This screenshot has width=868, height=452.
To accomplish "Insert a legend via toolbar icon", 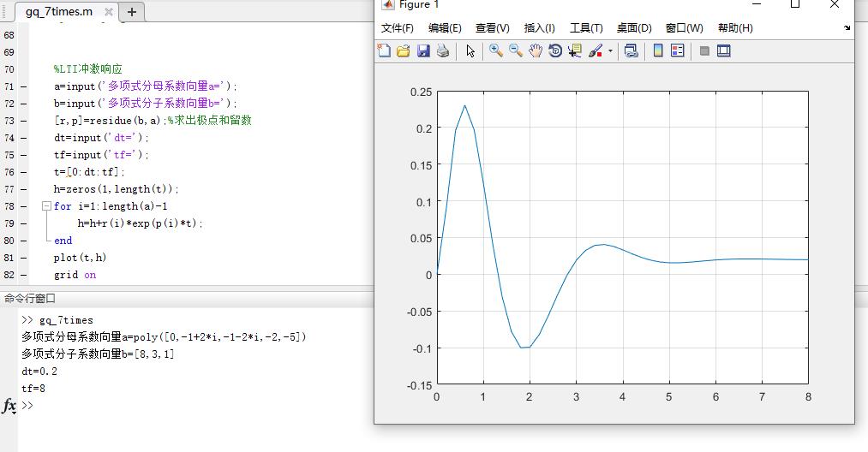I will pyautogui.click(x=678, y=51).
